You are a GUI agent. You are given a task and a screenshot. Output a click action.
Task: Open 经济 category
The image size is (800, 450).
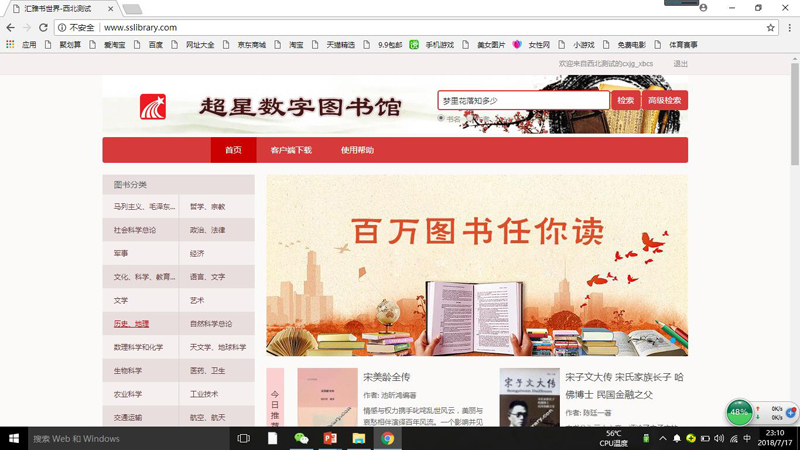(x=197, y=254)
